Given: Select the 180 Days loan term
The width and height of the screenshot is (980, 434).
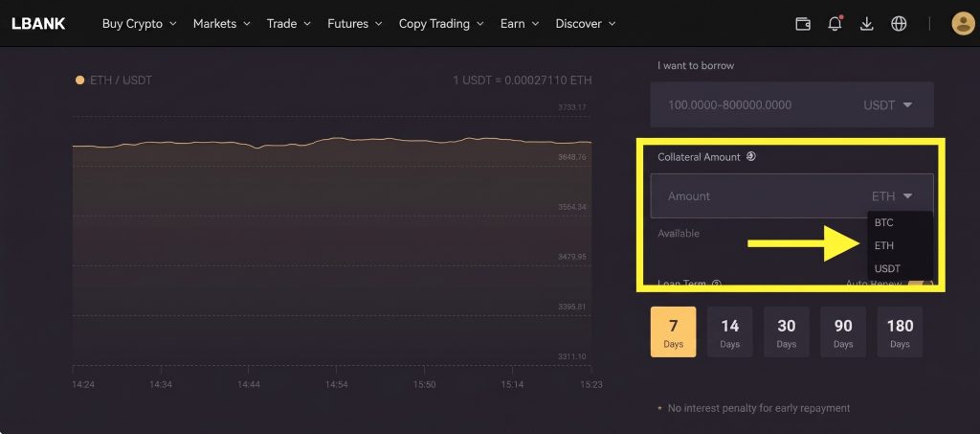Looking at the screenshot, I should (x=900, y=331).
